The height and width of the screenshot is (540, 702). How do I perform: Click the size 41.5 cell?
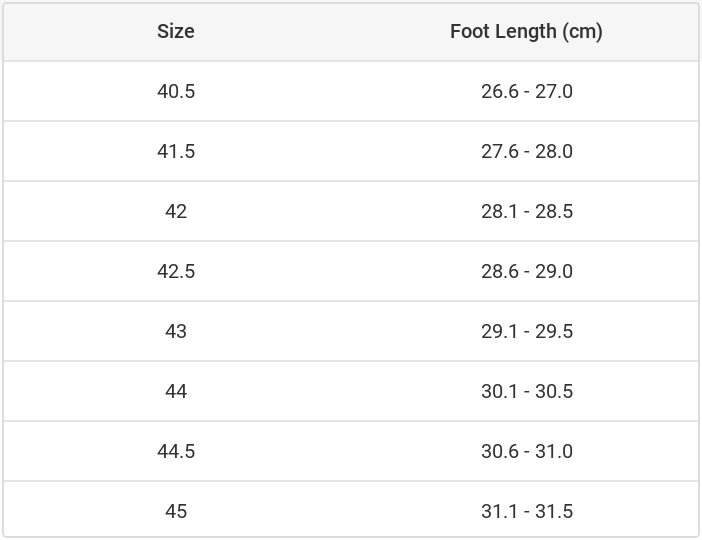pos(176,151)
